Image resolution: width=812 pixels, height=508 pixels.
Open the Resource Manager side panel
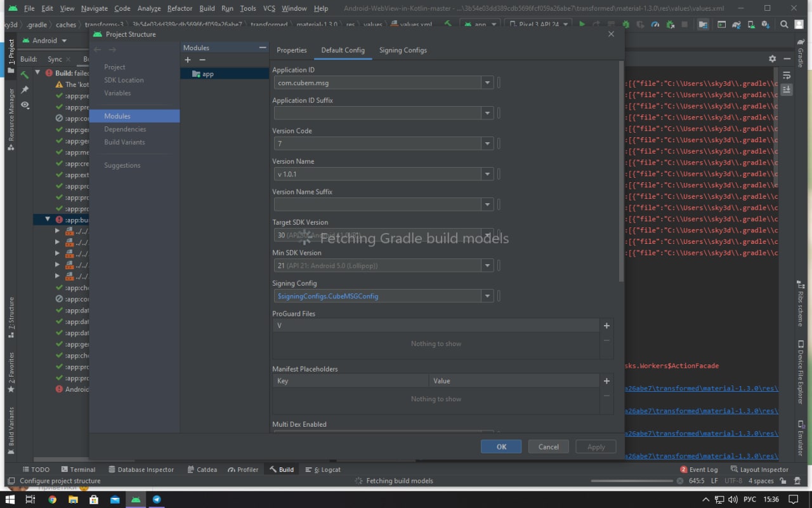pyautogui.click(x=11, y=119)
